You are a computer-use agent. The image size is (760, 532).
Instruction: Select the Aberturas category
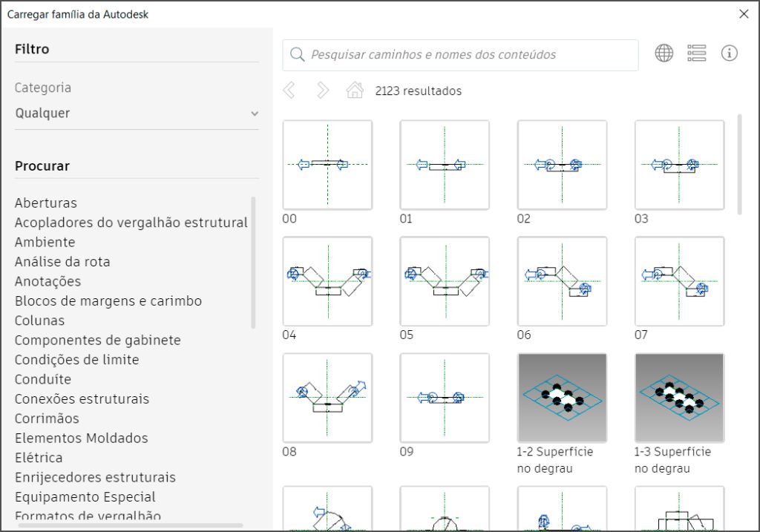[46, 203]
